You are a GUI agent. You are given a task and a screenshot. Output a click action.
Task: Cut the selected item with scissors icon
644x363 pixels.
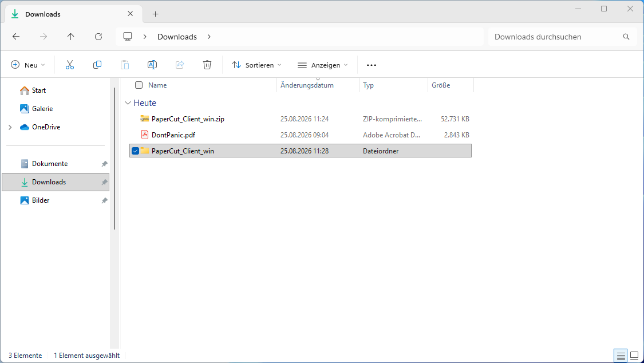[70, 65]
